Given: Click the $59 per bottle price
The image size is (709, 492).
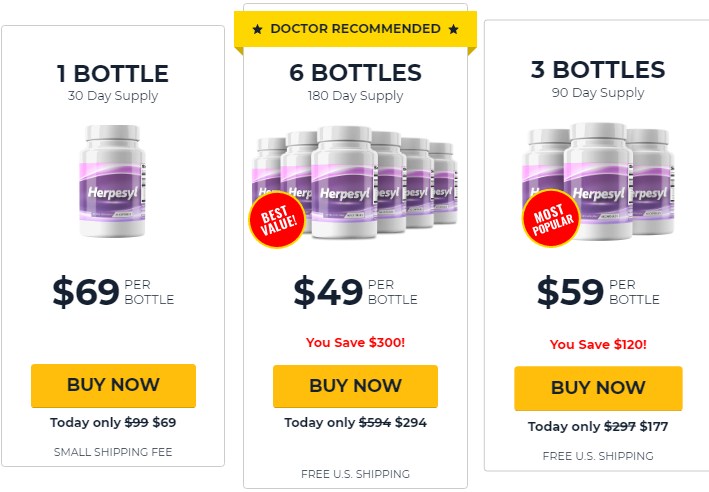Looking at the screenshot, I should tap(598, 292).
